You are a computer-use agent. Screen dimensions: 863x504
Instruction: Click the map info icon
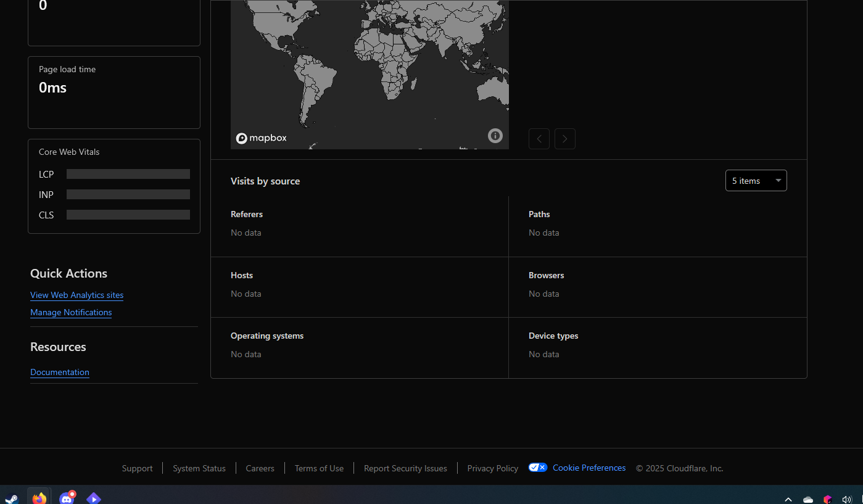pos(495,136)
